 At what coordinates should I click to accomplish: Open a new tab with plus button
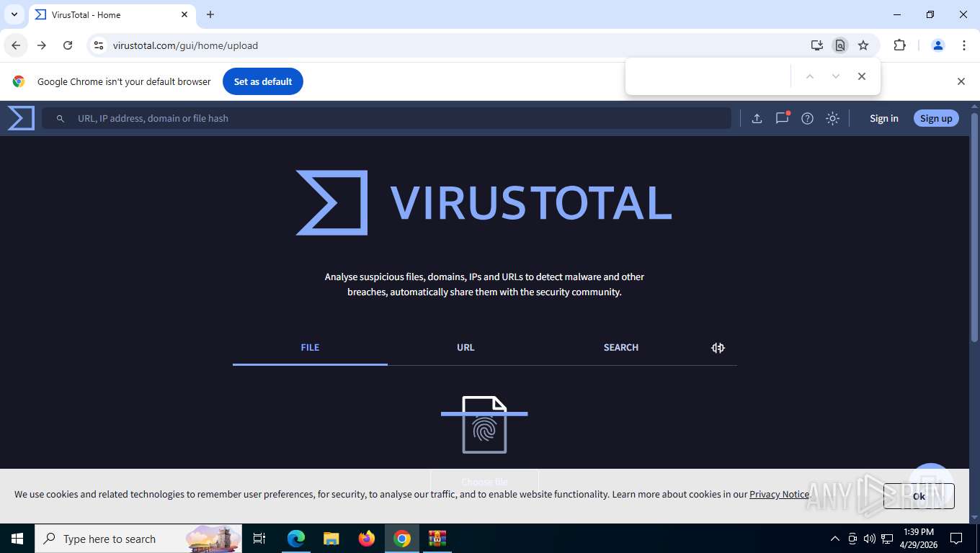[x=210, y=14]
